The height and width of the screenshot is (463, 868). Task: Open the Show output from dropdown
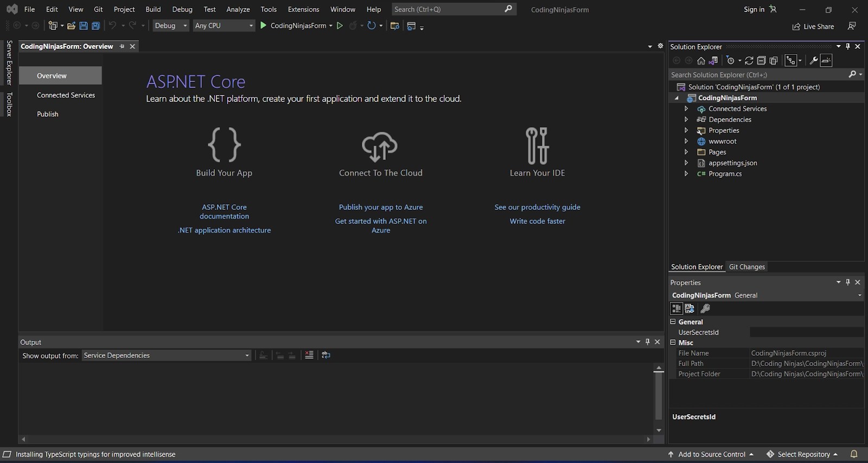pos(167,356)
